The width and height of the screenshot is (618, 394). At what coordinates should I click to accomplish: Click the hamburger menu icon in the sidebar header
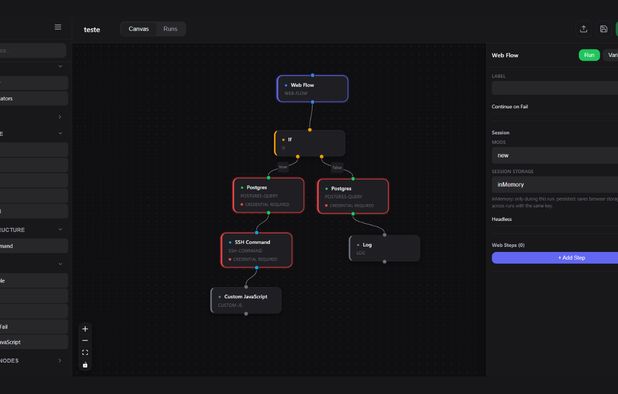[58, 27]
